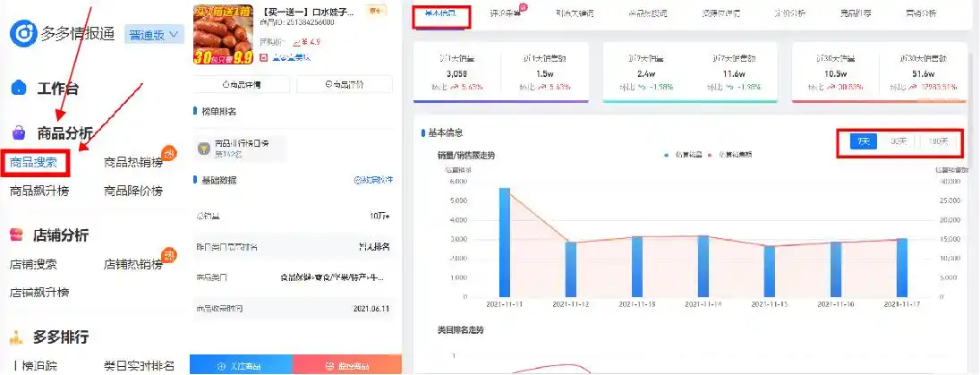
Task: Click the 关注商品 button
Action: (242, 366)
